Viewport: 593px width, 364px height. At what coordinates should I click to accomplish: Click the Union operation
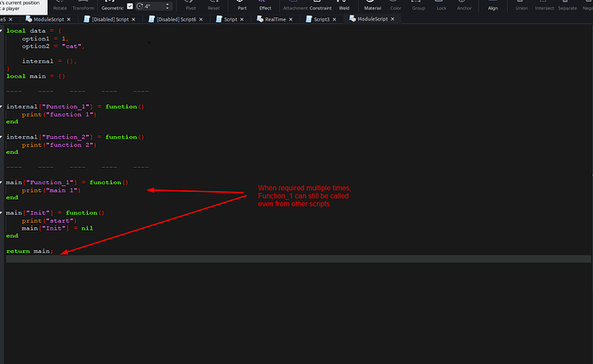522,5
